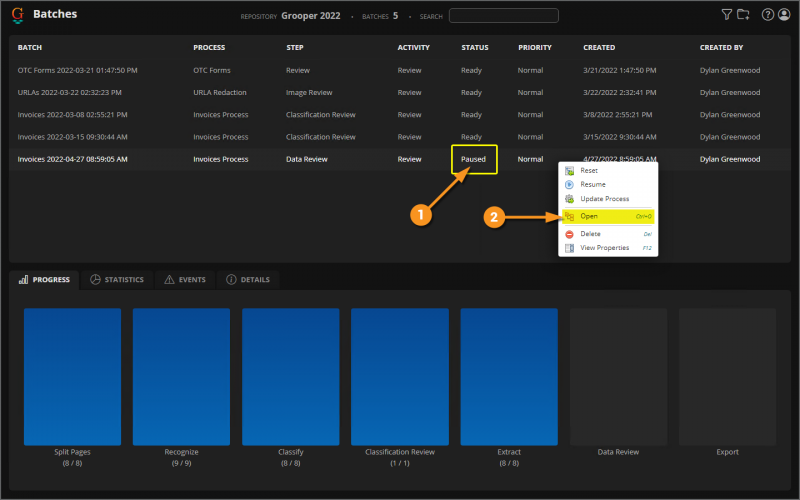Click the Reset icon in context menu
Image resolution: width=800 pixels, height=500 pixels.
(570, 171)
